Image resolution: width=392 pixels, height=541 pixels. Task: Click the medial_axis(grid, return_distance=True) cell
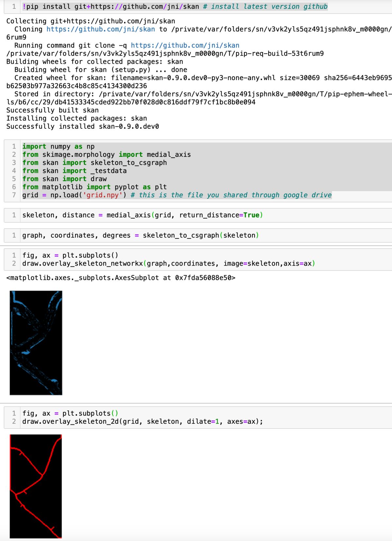(x=198, y=215)
